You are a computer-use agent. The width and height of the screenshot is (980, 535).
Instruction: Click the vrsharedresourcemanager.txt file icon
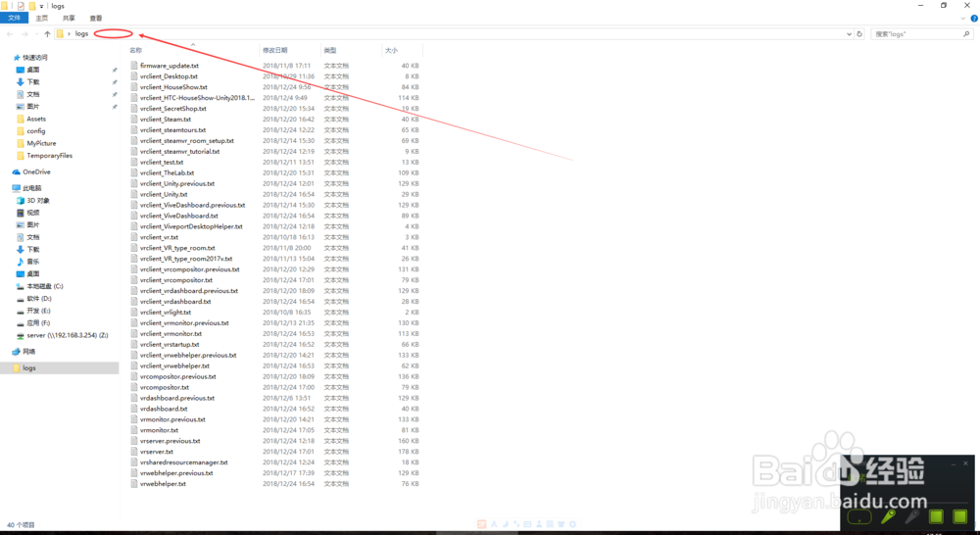(x=133, y=462)
